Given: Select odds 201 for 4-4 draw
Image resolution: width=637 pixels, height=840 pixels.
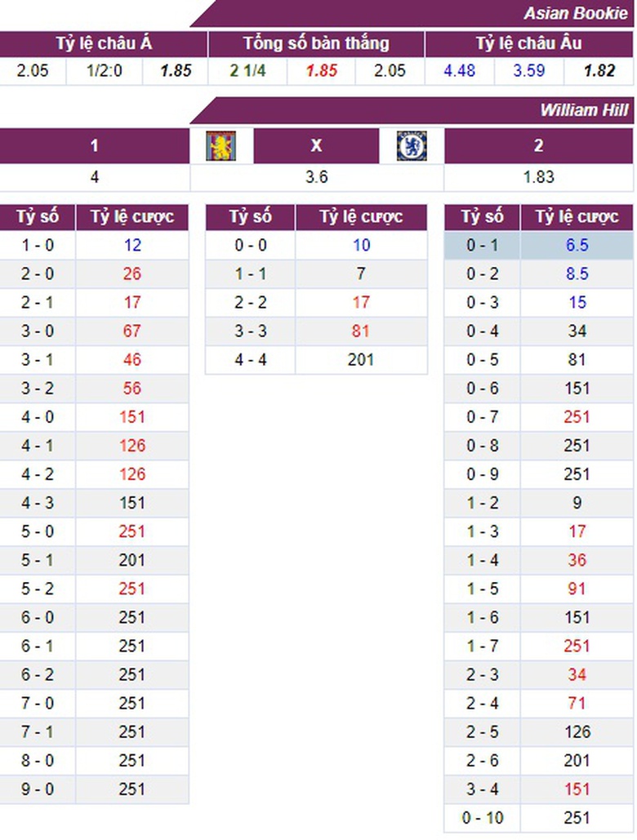Looking at the screenshot, I should click(361, 359).
